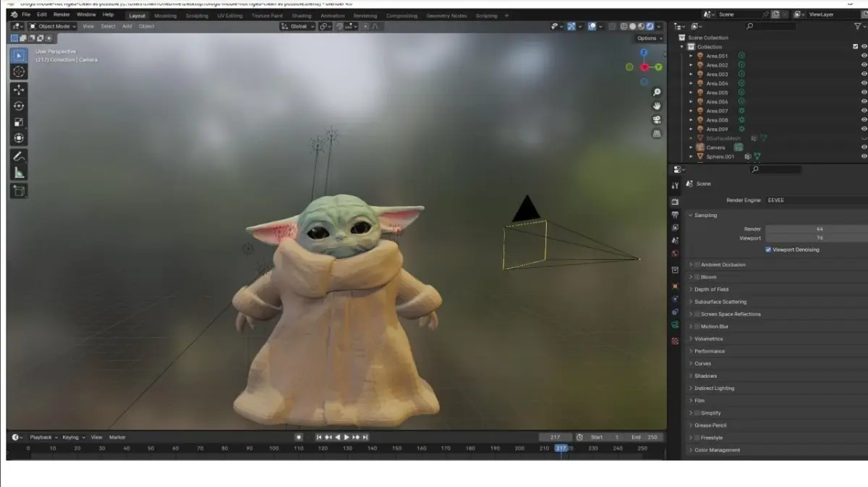Open the Object Constraints properties tab
The height and width of the screenshot is (487, 868).
point(675,312)
